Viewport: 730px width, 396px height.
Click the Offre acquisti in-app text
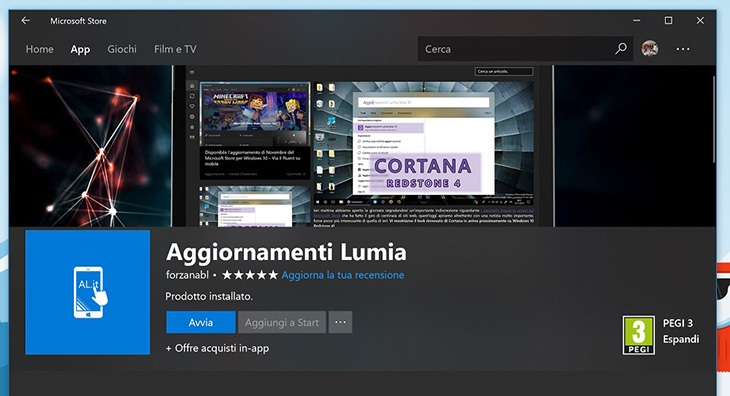point(217,348)
